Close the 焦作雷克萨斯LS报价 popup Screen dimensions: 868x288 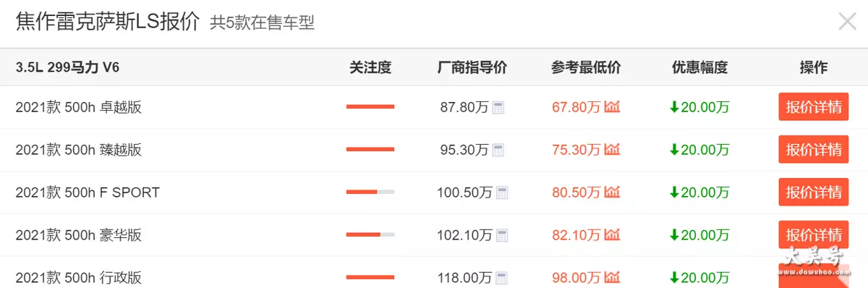[847, 21]
